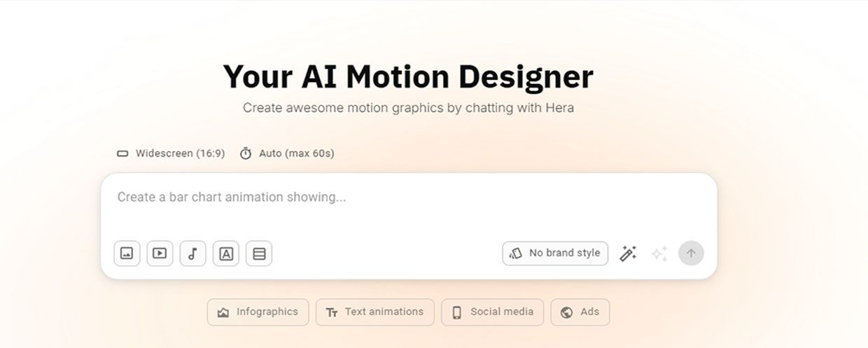The height and width of the screenshot is (348, 868).
Task: Submit prompt with the up arrow button
Action: (691, 253)
